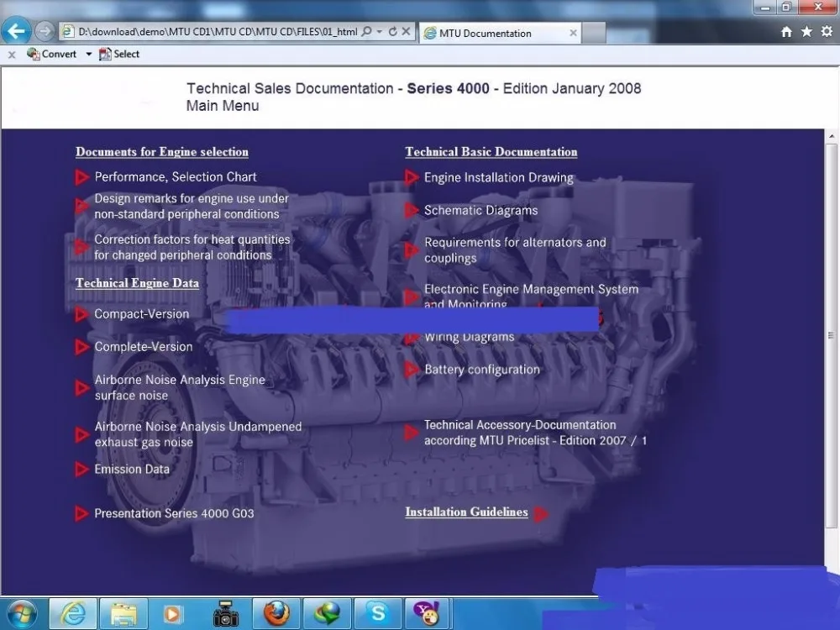Launch Firefox from the taskbar
Screen dimensions: 840x630
276,613
